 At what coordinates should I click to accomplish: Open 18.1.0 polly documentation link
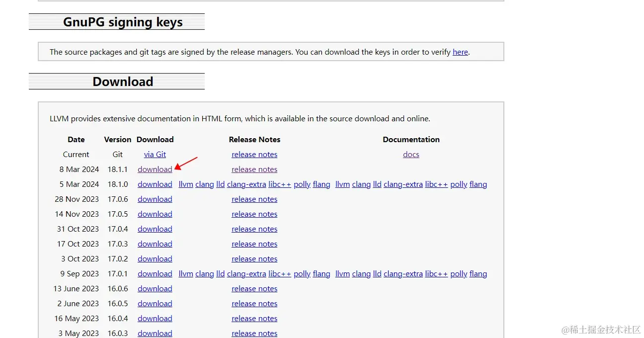(x=459, y=184)
